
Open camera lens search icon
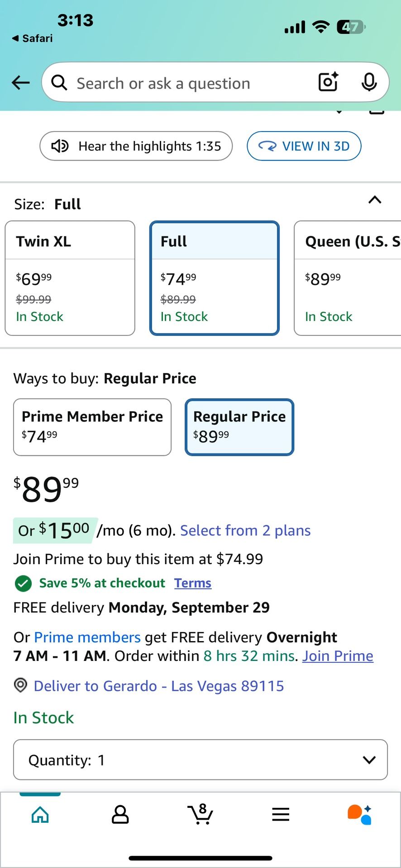coord(328,82)
